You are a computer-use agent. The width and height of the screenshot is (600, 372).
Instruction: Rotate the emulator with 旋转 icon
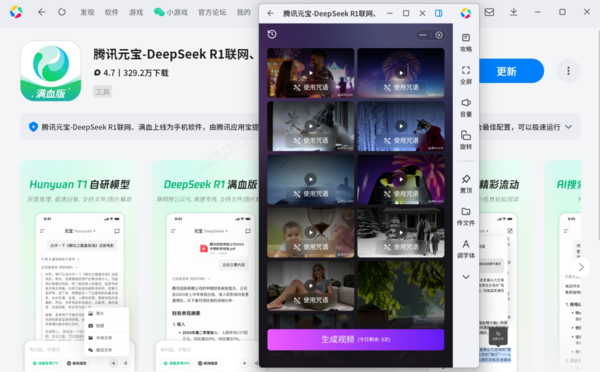tap(466, 140)
